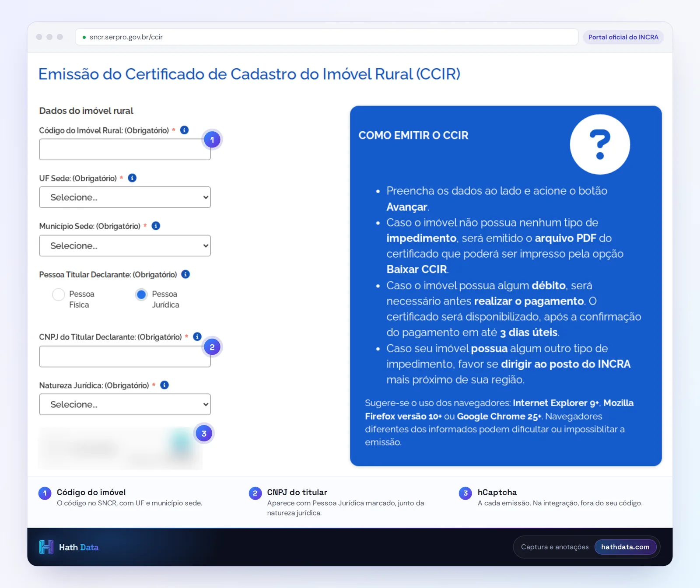This screenshot has height=588, width=700.
Task: Click the Captura e anotações label
Action: pos(555,547)
